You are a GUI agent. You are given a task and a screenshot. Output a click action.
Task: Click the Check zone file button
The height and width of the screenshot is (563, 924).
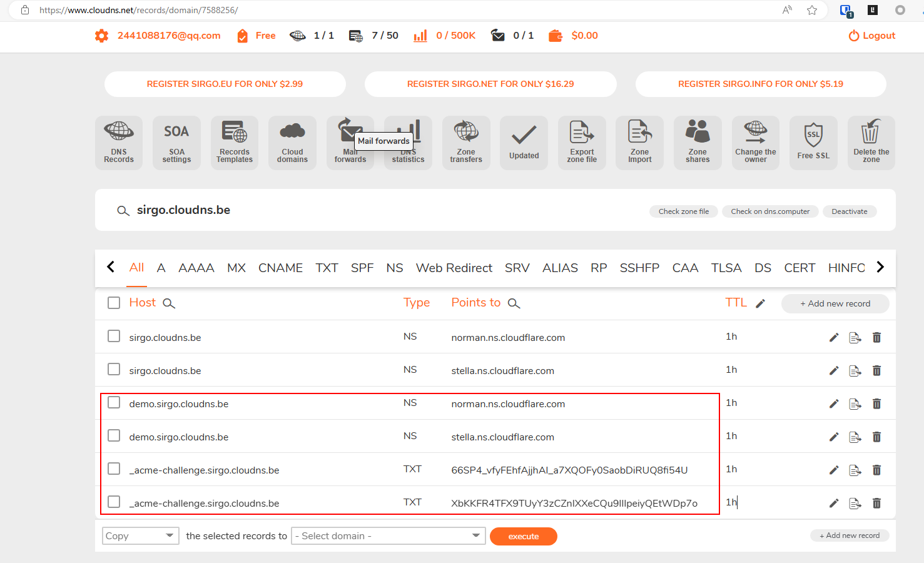coord(683,211)
